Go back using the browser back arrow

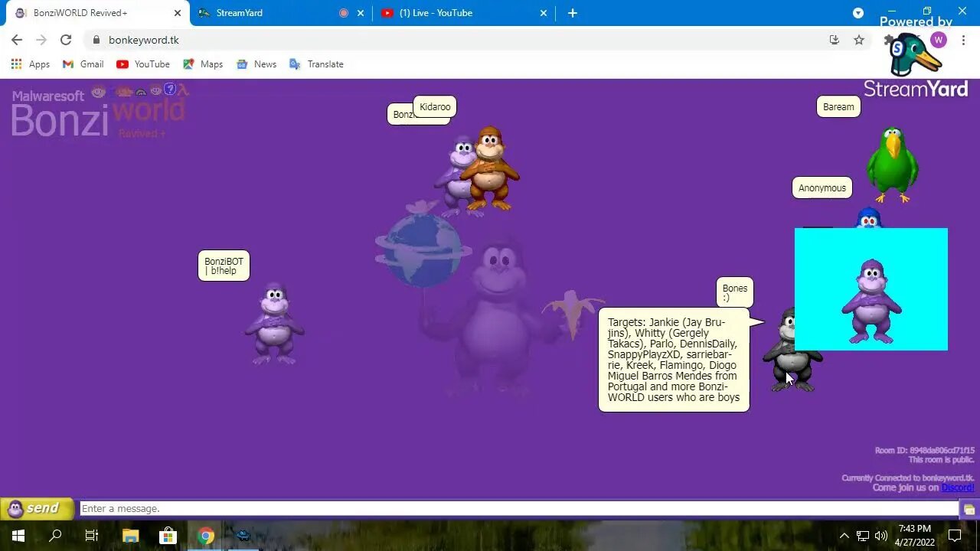[17, 40]
